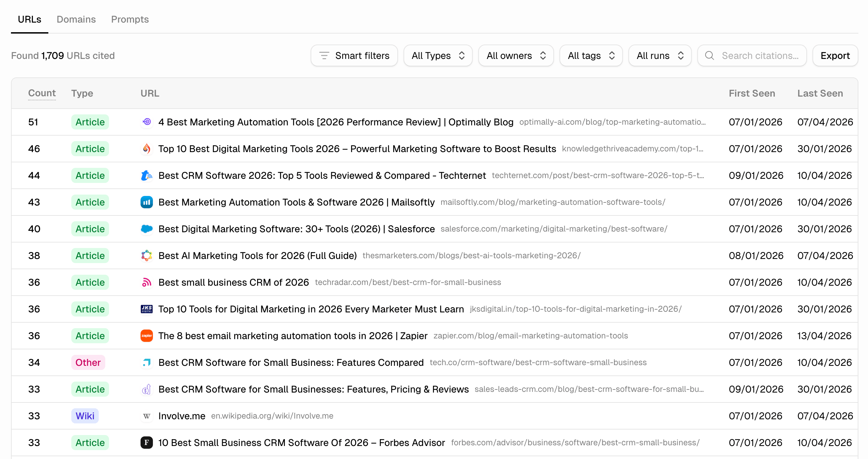Click the Other type badge on tech.co row
This screenshot has height=459, width=868.
coord(88,362)
